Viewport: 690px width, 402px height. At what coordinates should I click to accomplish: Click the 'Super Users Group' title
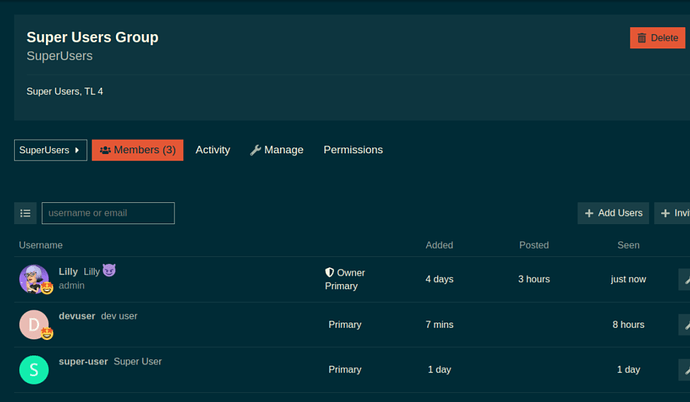(x=92, y=37)
